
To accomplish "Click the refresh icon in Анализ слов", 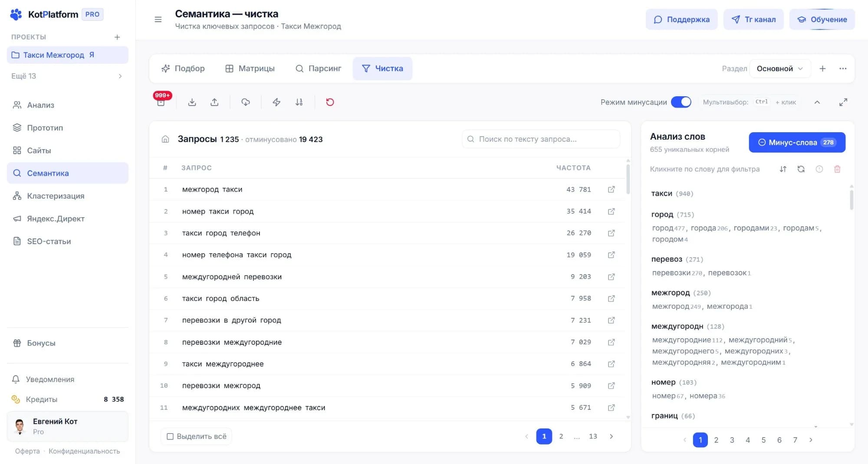I will pos(801,169).
